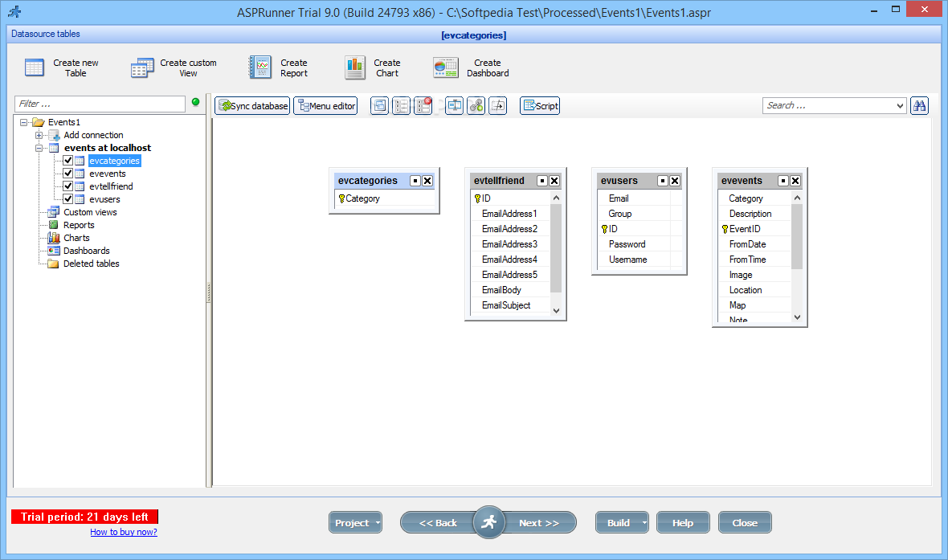Click the vertical panel splitter handle

(209, 292)
